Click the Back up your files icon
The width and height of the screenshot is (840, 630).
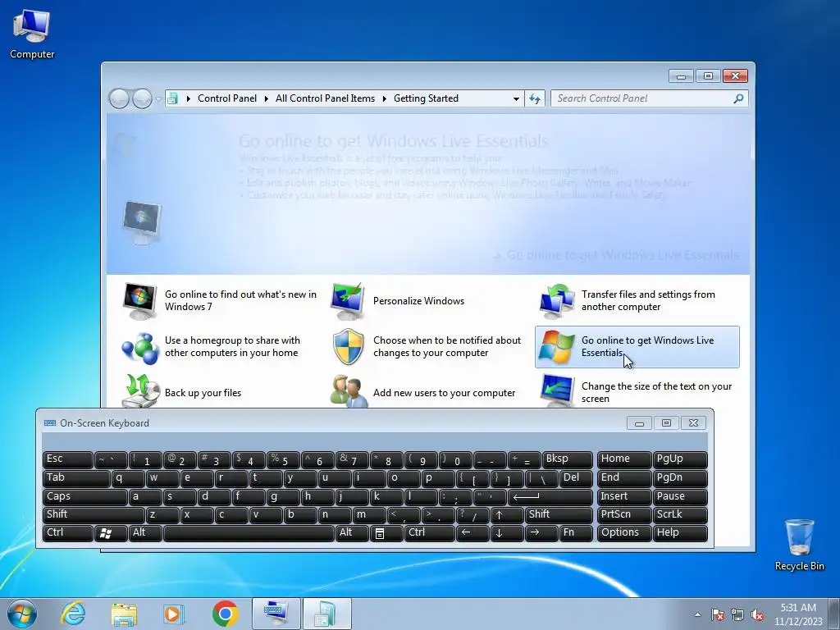click(x=141, y=391)
